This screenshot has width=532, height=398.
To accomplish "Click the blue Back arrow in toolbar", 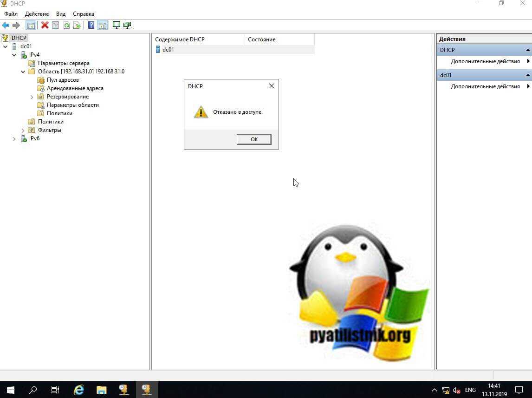I will 6,25.
